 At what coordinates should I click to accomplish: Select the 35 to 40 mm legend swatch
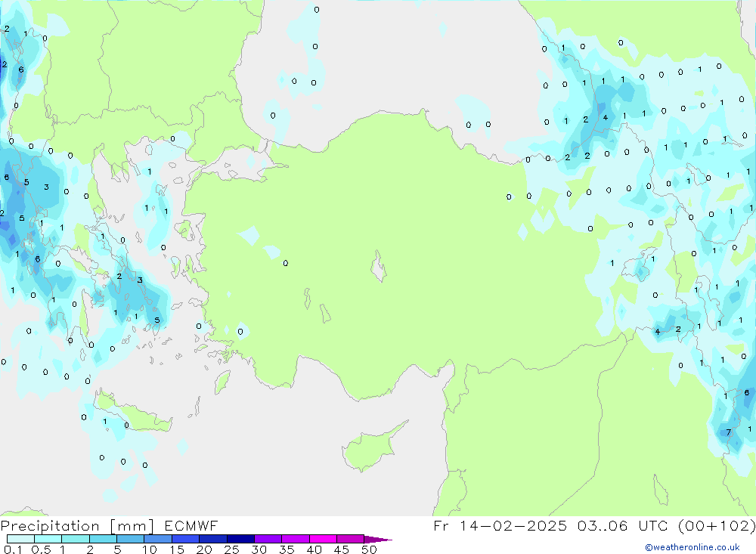pyautogui.click(x=295, y=539)
